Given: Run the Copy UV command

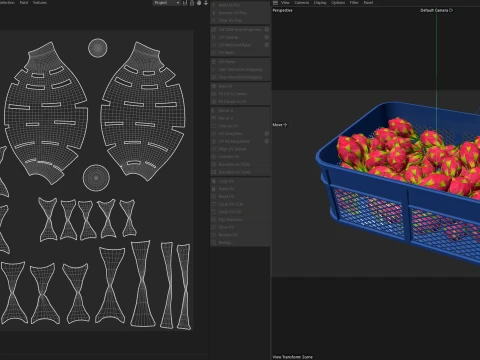Looking at the screenshot, I should click(x=240, y=181).
